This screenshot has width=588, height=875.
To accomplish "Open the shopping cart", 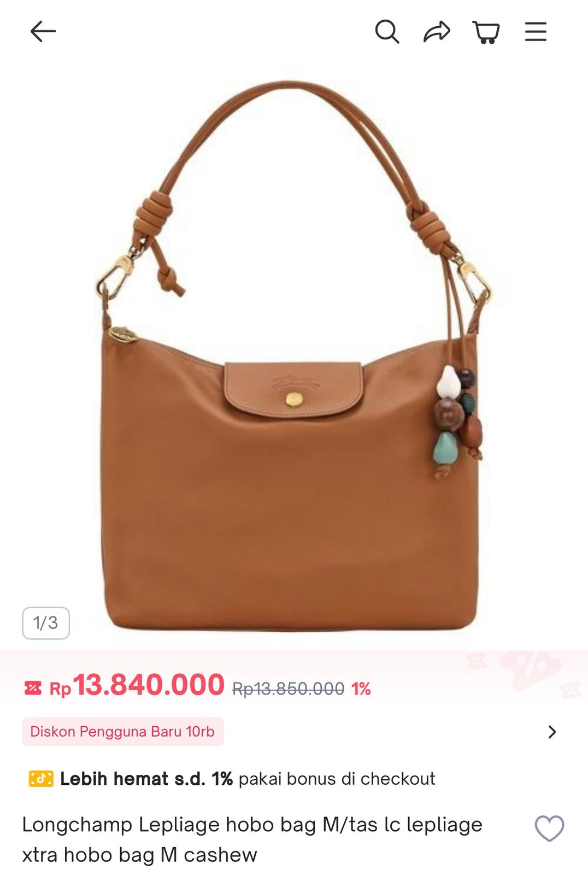I will 486,32.
